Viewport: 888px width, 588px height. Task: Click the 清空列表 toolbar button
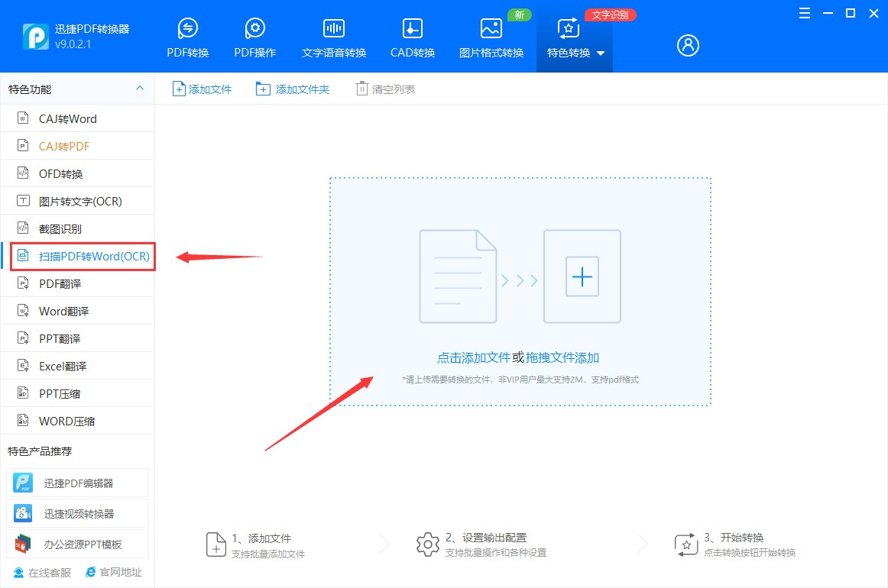point(385,88)
